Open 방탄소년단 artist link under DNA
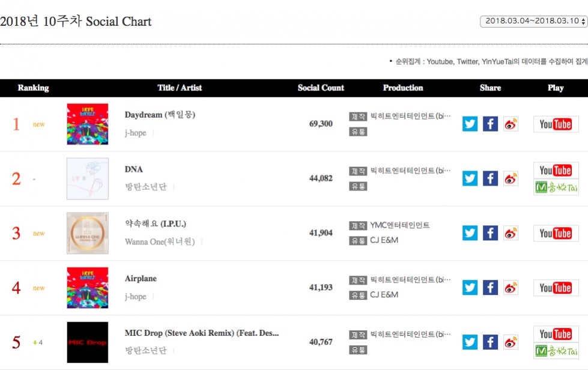Viewport: 588px width, 370px height. click(x=145, y=187)
